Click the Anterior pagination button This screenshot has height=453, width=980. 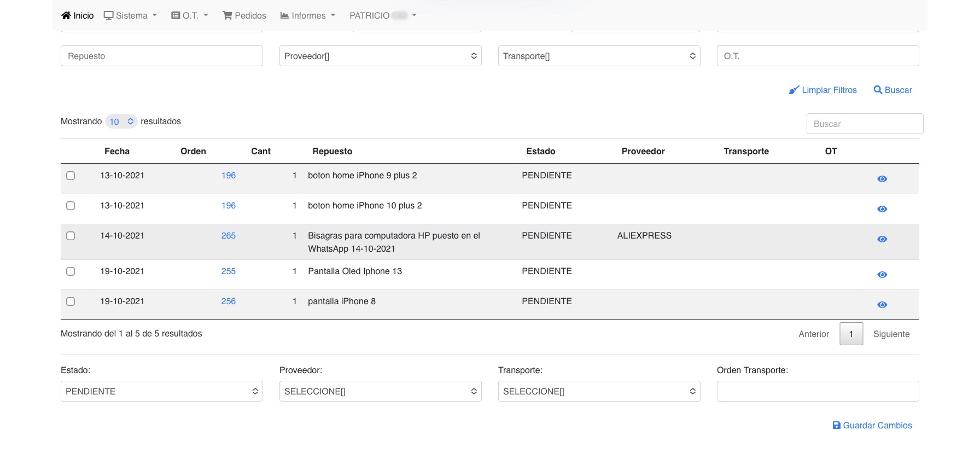click(x=814, y=334)
